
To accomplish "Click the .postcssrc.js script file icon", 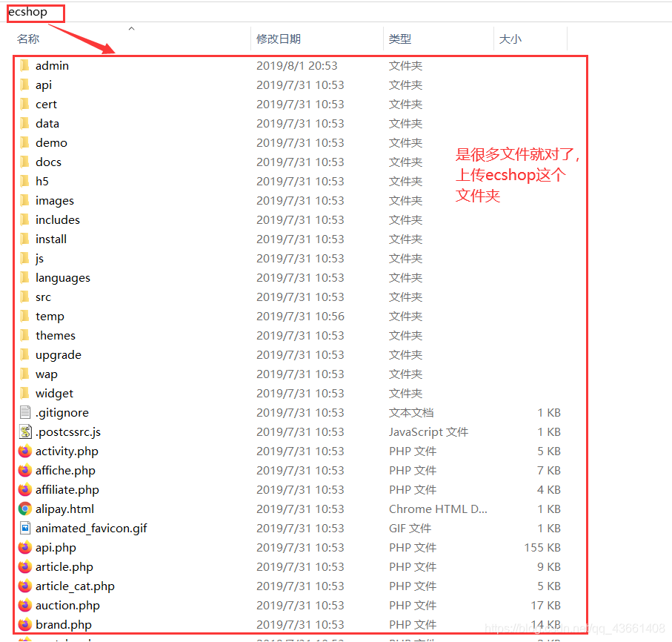I will (x=25, y=432).
